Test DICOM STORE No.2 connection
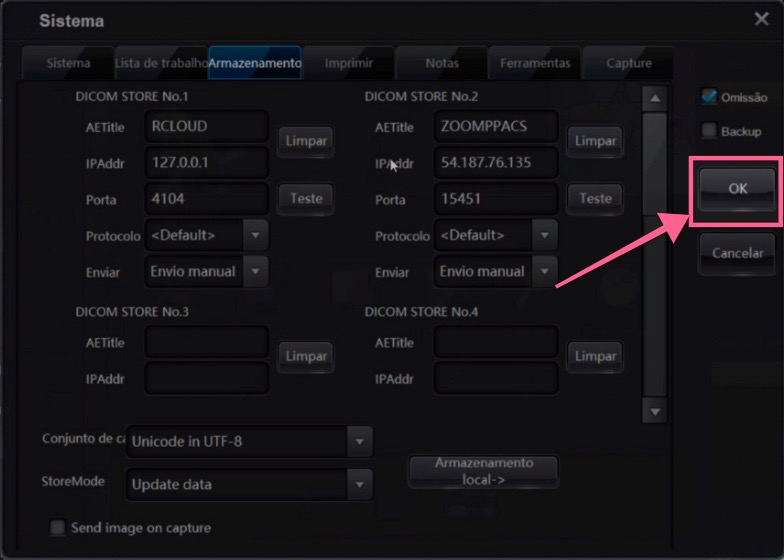 594,198
